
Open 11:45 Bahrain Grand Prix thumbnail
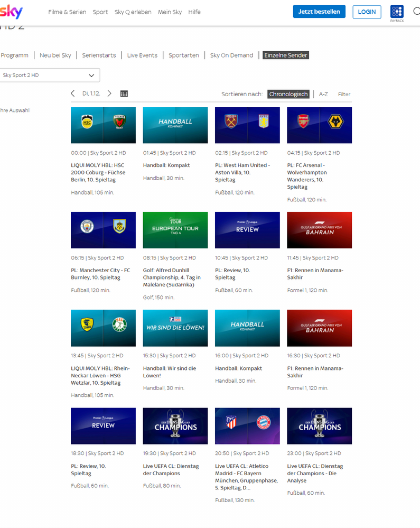320,230
